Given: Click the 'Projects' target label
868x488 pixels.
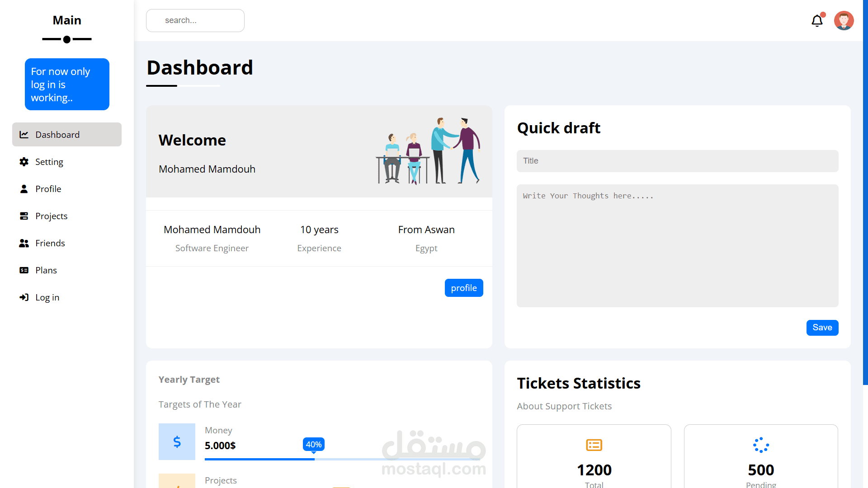Looking at the screenshot, I should pos(221,480).
